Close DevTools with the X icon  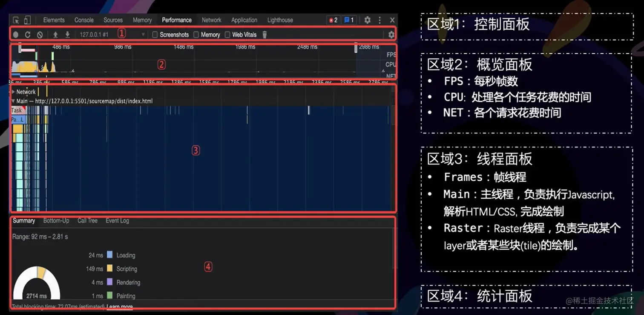[392, 20]
